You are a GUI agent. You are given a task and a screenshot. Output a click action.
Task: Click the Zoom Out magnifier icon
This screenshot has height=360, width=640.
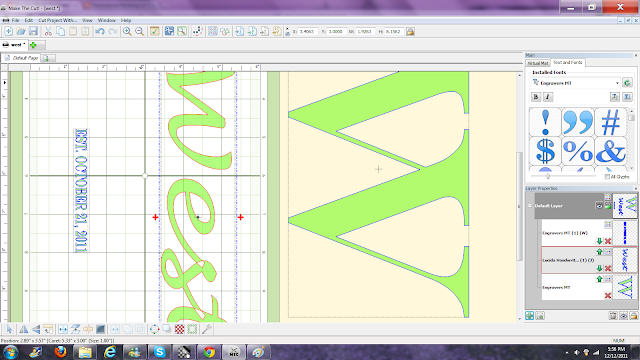(x=139, y=31)
